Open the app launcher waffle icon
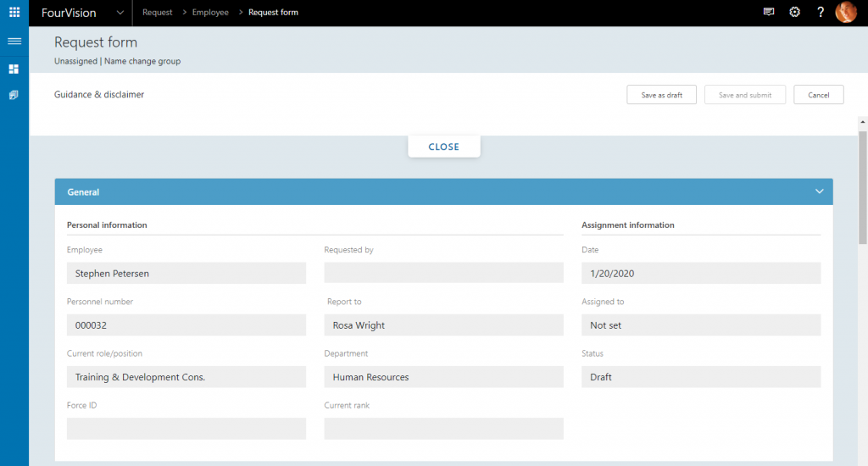 (14, 13)
